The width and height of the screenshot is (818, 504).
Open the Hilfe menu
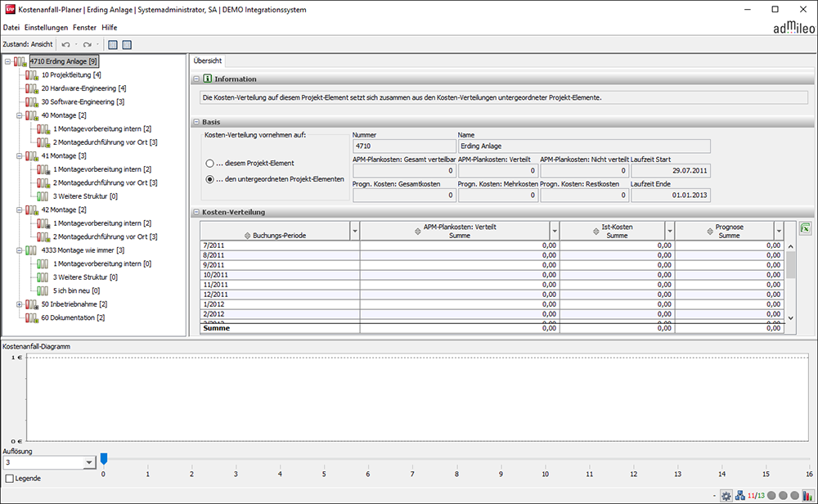[110, 28]
